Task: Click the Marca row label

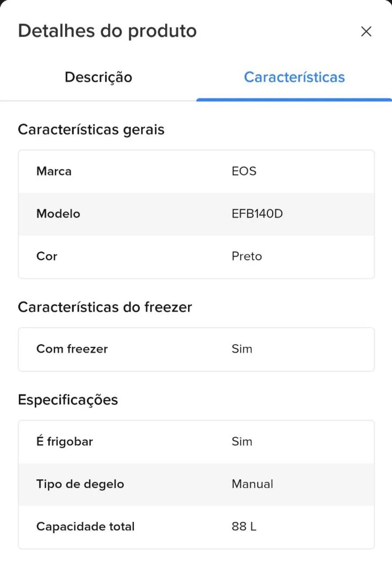Action: click(x=54, y=171)
